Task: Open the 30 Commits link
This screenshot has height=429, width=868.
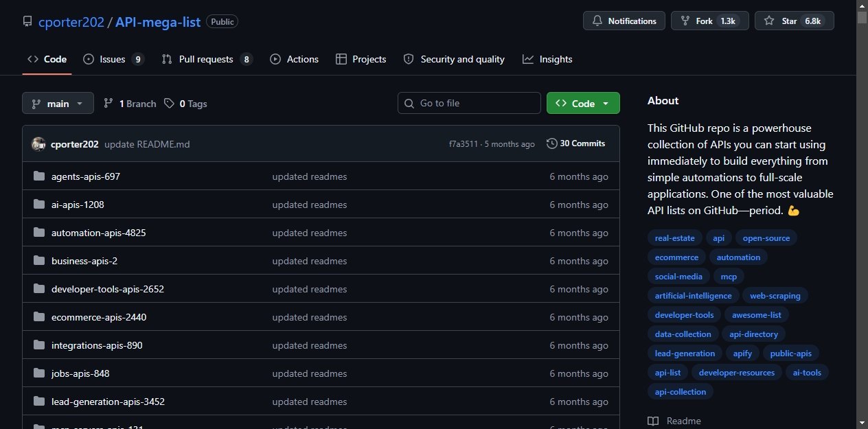Action: point(576,143)
